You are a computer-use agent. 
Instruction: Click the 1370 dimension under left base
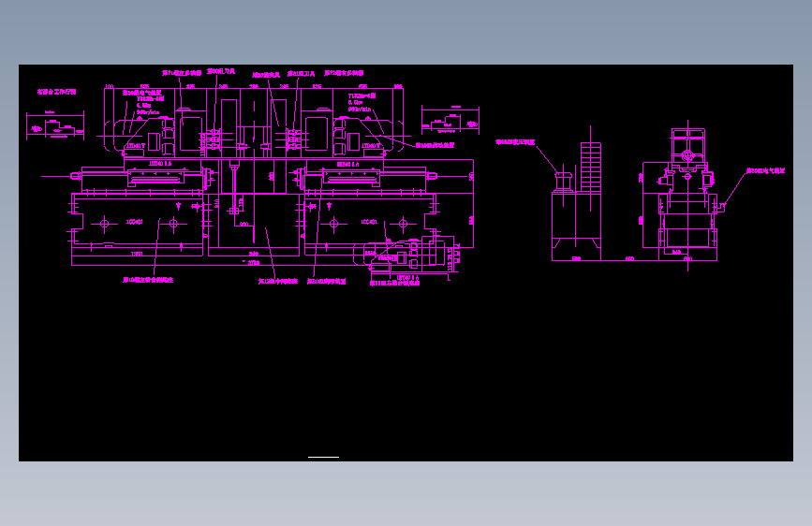pyautogui.click(x=137, y=254)
